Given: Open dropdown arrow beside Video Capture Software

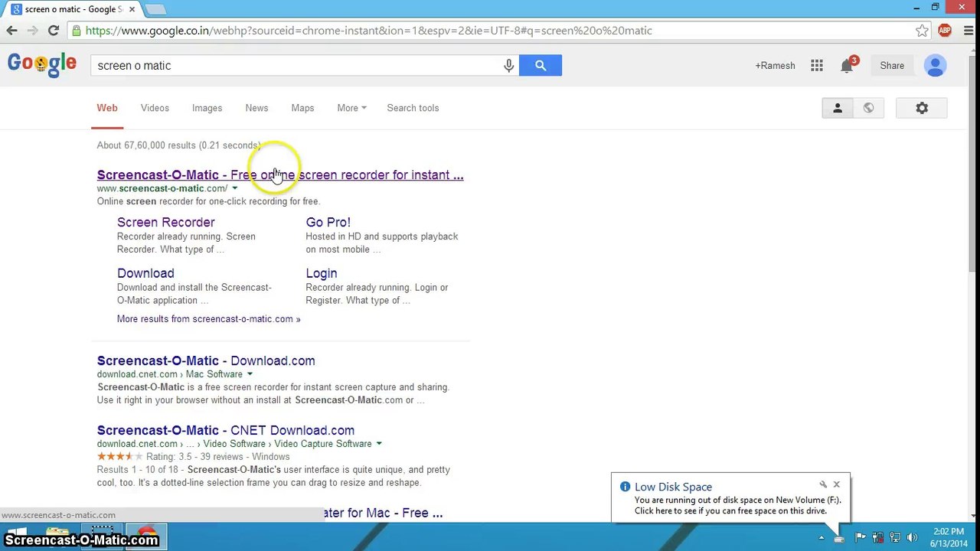Looking at the screenshot, I should coord(378,444).
